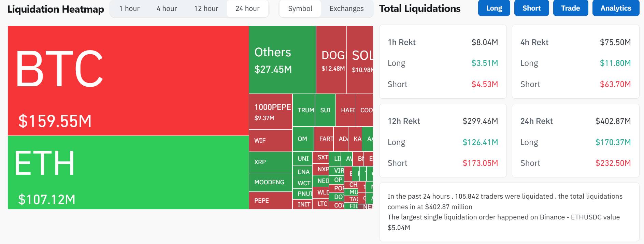
Task: Choose the 12 hour timeframe tab
Action: pyautogui.click(x=206, y=9)
